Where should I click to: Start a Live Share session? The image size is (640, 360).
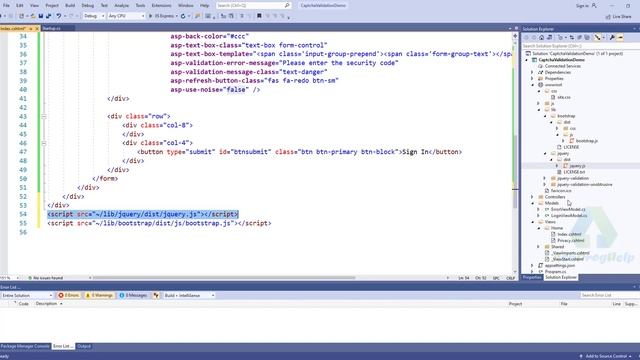pos(618,16)
